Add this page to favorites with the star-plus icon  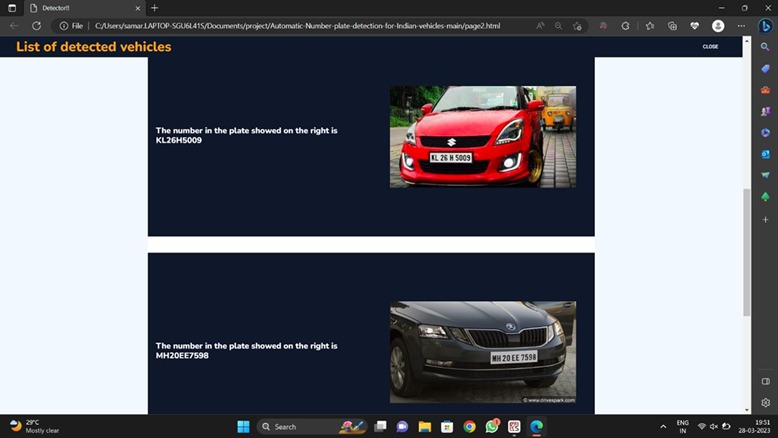pos(577,26)
